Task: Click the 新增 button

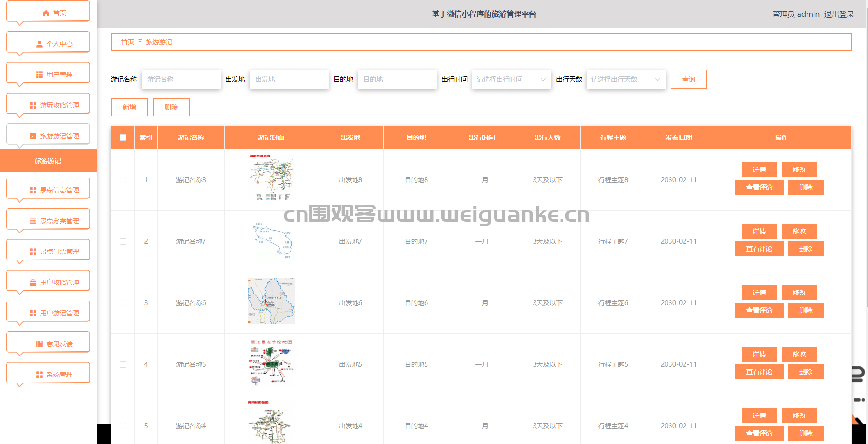Action: (x=129, y=107)
